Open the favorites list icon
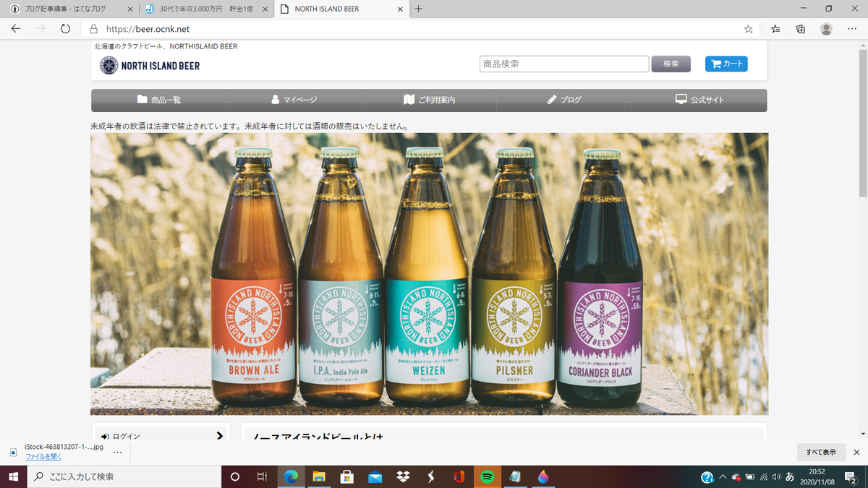Viewport: 868px width, 488px height. (x=775, y=29)
